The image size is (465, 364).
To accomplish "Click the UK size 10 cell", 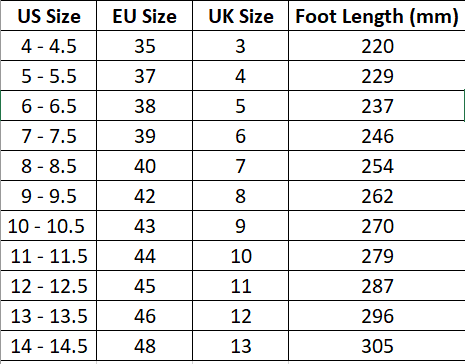I will click(240, 256).
